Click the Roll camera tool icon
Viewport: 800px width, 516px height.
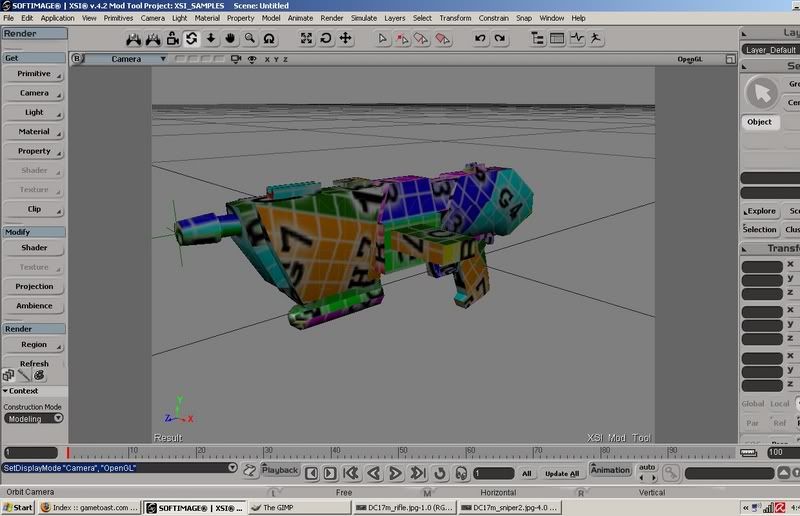point(269,38)
